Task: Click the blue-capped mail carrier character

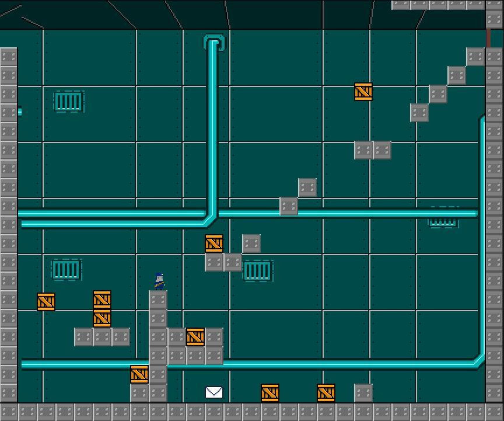Action: click(159, 281)
